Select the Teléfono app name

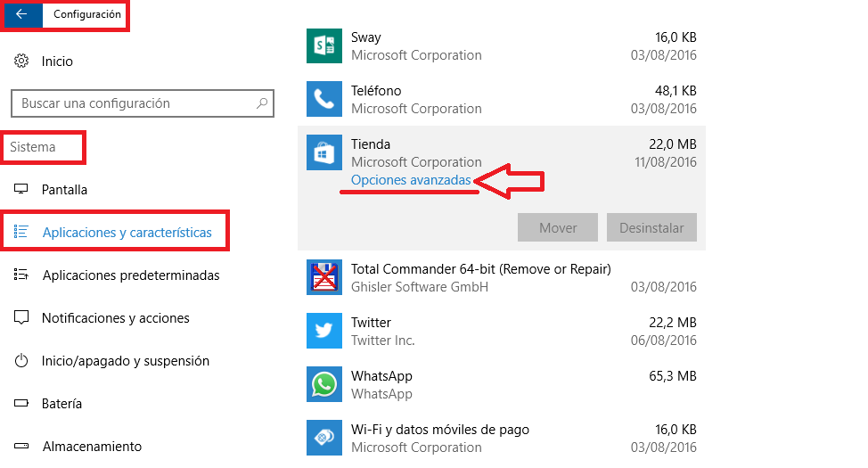tap(376, 90)
